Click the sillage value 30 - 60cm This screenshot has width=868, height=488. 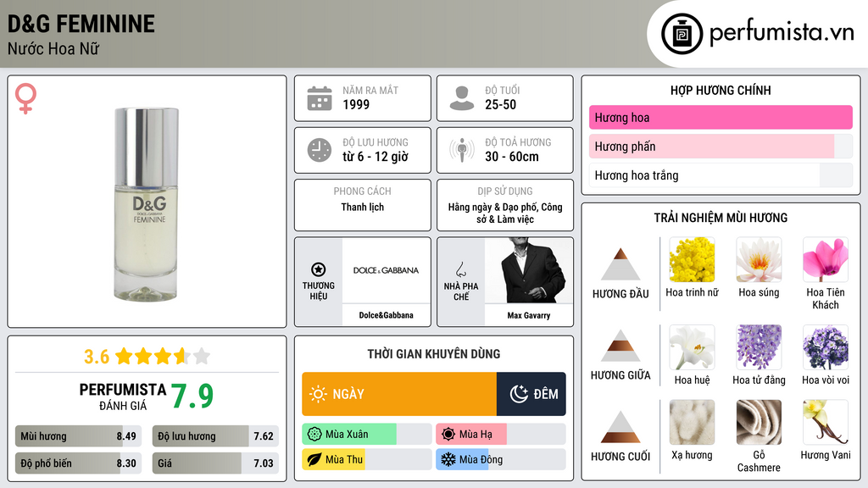[511, 157]
